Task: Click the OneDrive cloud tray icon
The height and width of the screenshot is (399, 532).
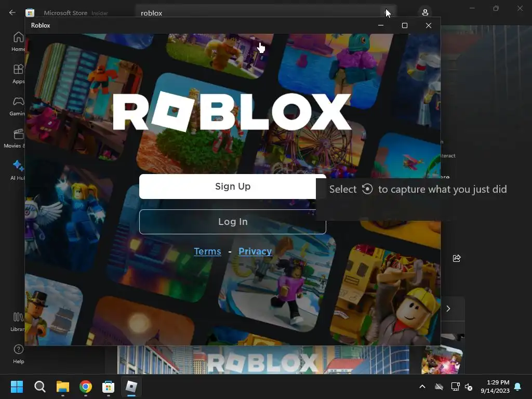Action: point(439,387)
